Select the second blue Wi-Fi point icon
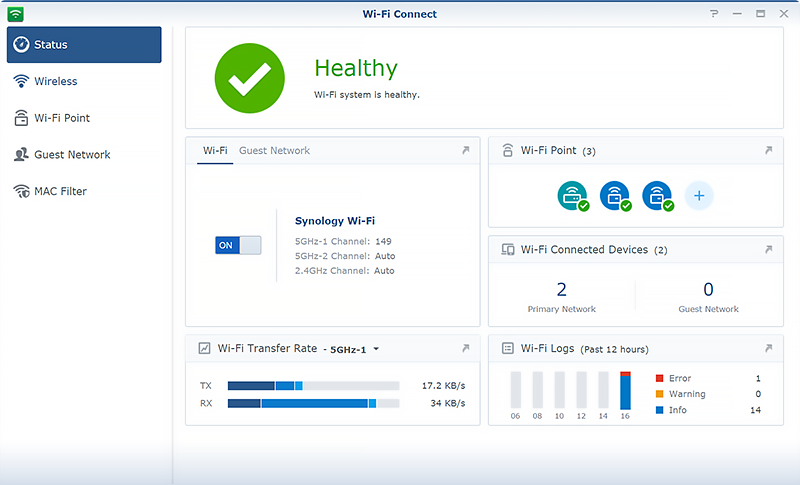This screenshot has height=485, width=800. coord(615,196)
